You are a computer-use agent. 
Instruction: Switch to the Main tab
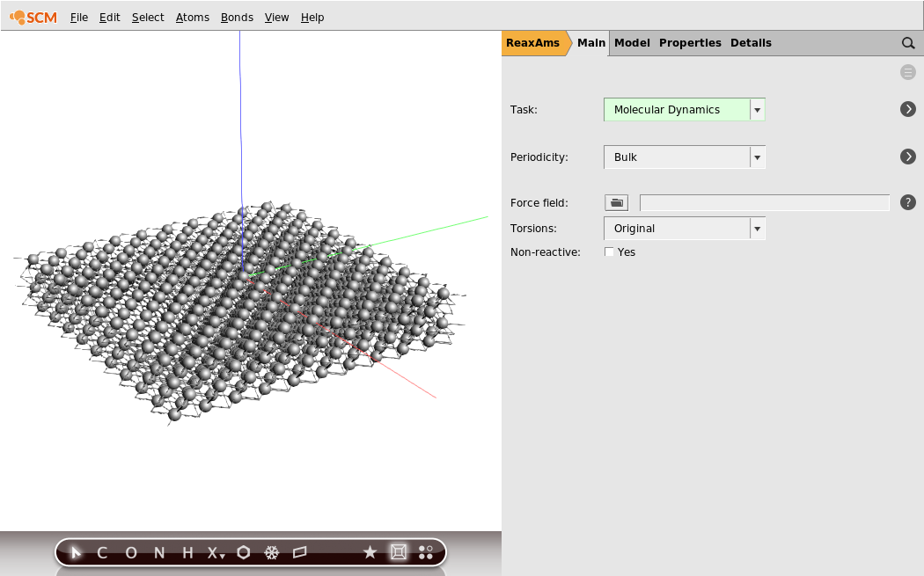pyautogui.click(x=591, y=43)
